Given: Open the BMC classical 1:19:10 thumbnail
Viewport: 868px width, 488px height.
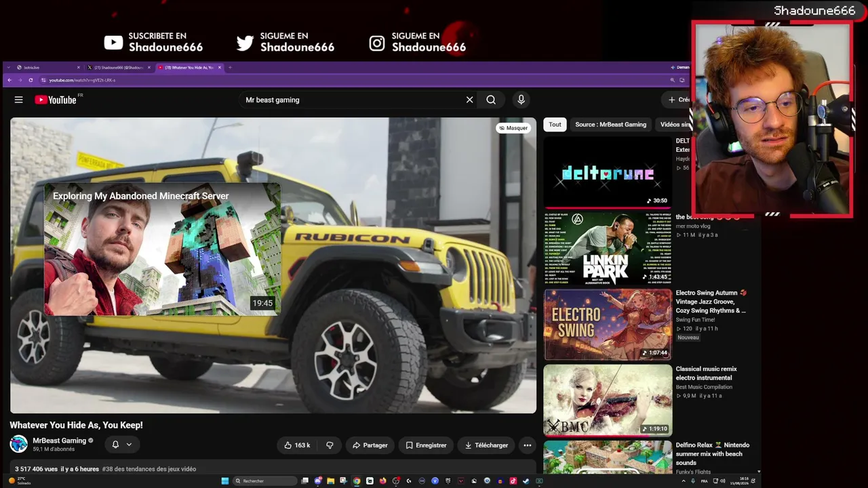Looking at the screenshot, I should 608,401.
